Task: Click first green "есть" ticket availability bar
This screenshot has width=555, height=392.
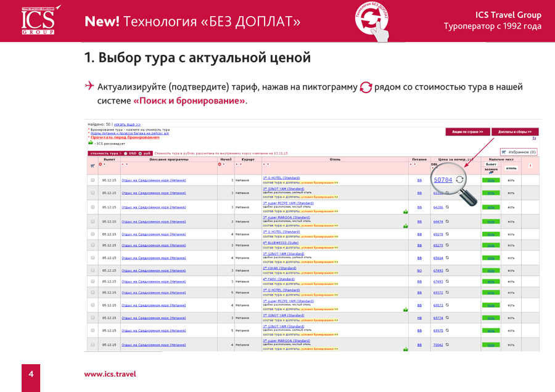Action: tap(490, 181)
